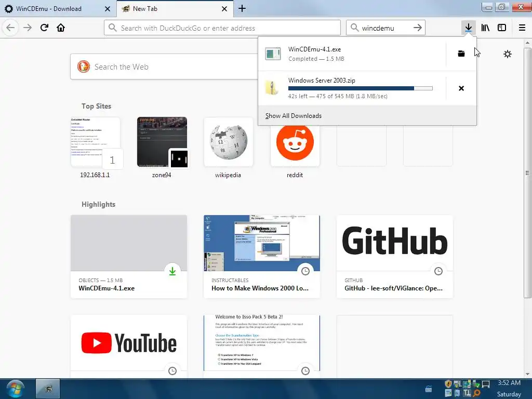Select the Windows Server 2003.zip download entry
532x399 pixels.
pos(352,88)
